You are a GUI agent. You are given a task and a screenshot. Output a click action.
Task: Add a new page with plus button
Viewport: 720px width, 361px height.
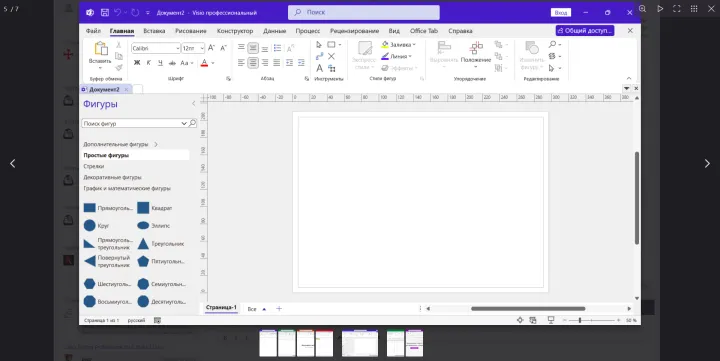[x=279, y=309]
